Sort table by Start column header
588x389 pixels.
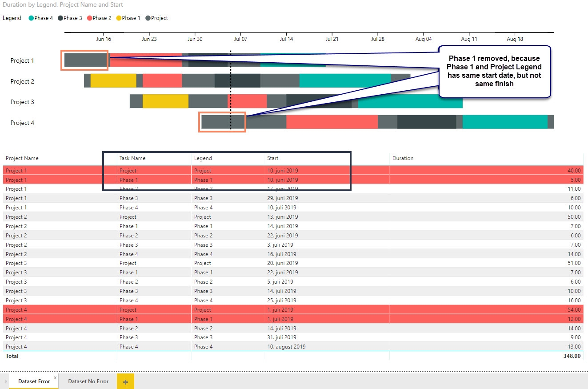pos(272,158)
